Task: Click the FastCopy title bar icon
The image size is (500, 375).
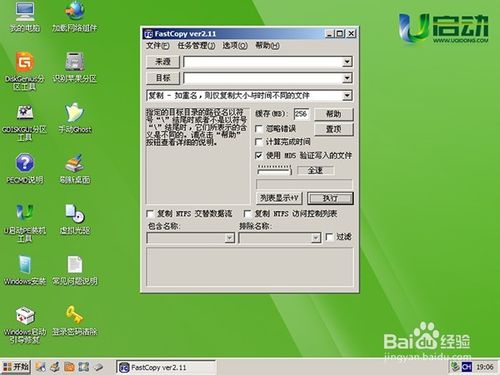Action: click(148, 34)
